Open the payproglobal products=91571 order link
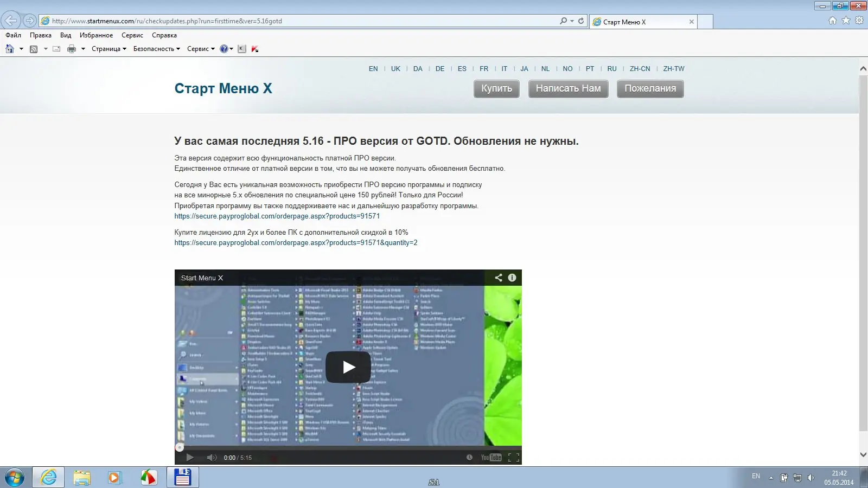 (277, 216)
